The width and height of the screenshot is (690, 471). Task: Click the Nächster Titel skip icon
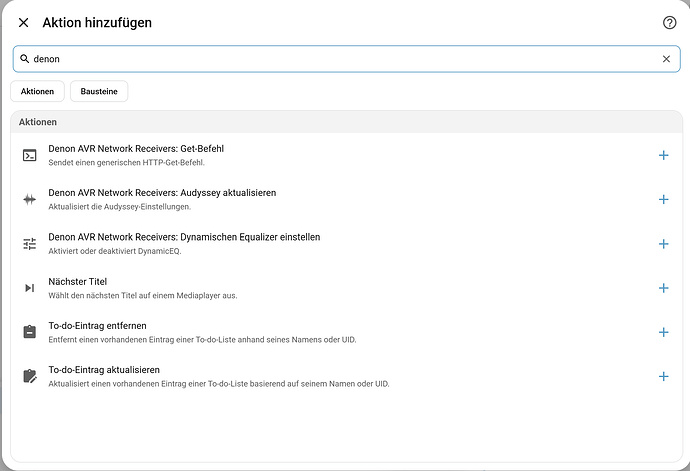point(29,288)
